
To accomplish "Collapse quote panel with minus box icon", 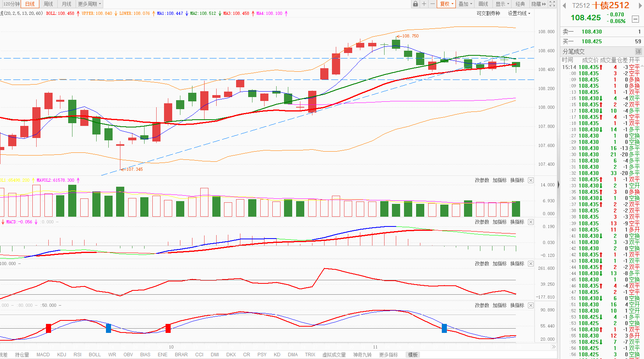I will pos(635,19).
